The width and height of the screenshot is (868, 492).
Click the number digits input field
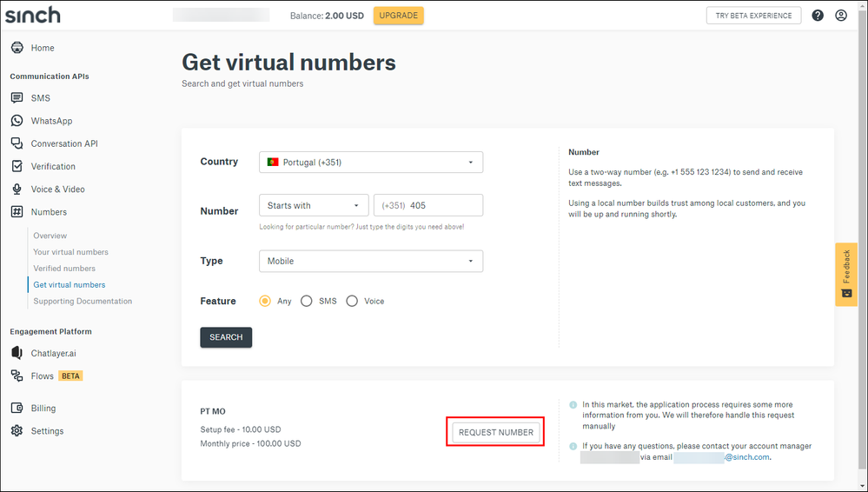428,205
